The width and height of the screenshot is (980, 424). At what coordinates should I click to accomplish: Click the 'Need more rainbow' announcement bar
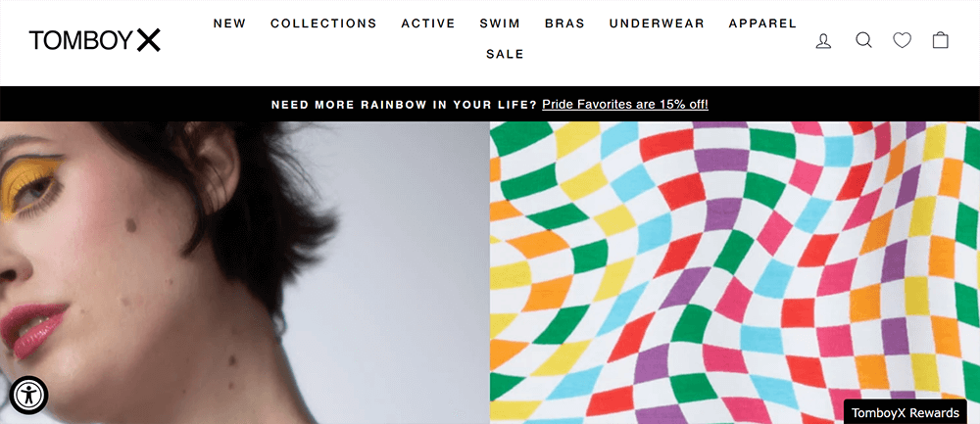(490, 104)
